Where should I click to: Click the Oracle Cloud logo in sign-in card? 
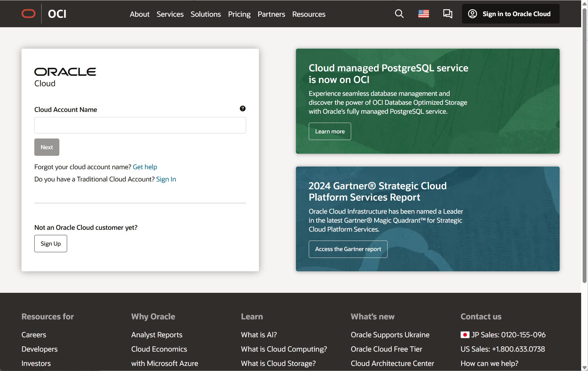tap(65, 77)
